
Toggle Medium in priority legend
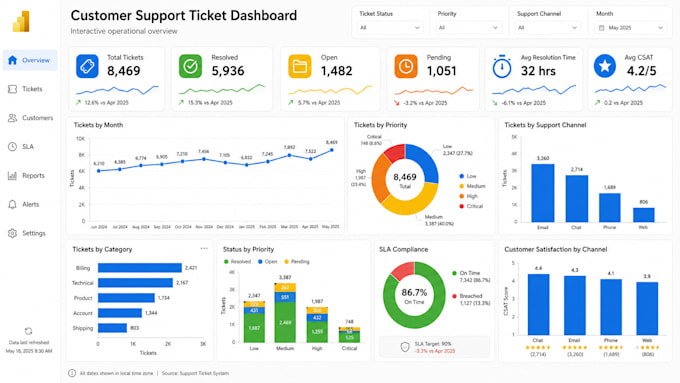472,186
